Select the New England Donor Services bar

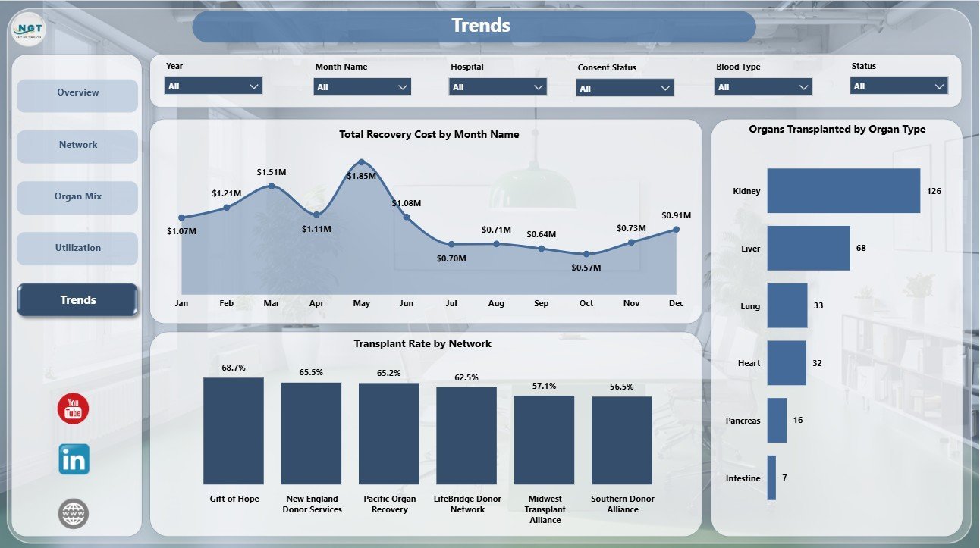click(311, 434)
